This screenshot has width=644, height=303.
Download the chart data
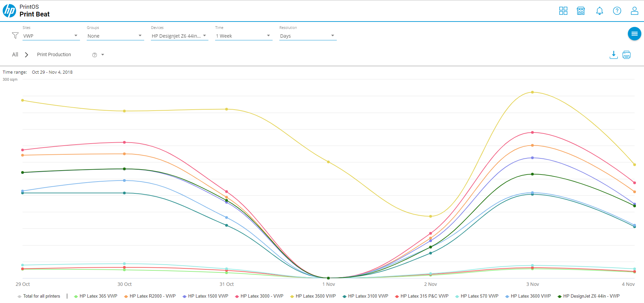pyautogui.click(x=614, y=55)
